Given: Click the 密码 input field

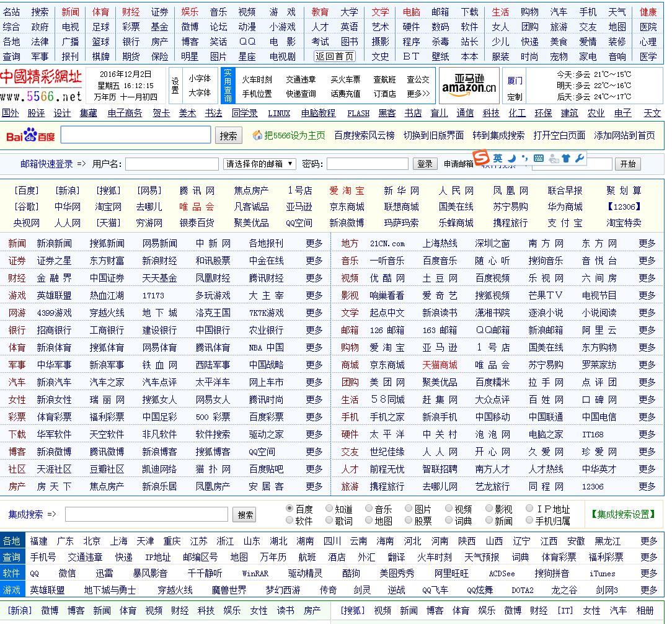Looking at the screenshot, I should [x=367, y=164].
